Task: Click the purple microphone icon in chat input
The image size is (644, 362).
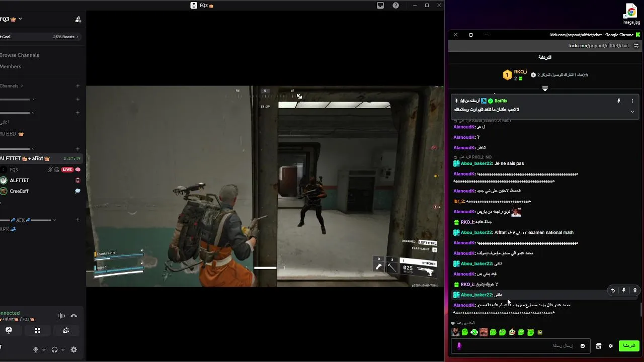Action: (x=459, y=346)
